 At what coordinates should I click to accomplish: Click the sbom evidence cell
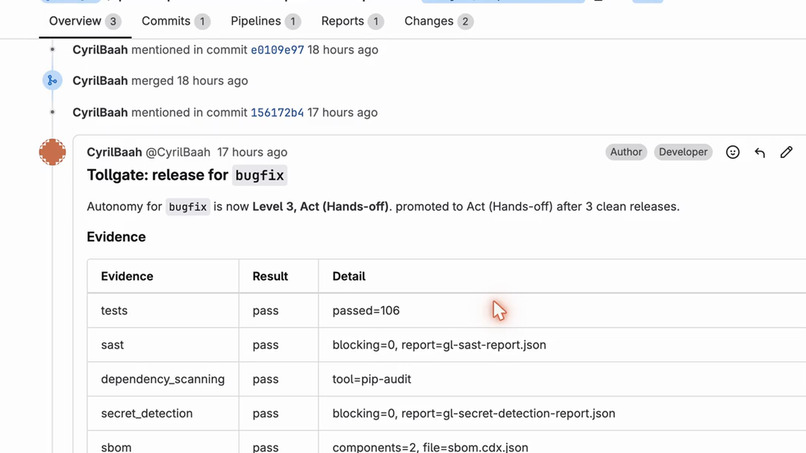tap(163, 443)
